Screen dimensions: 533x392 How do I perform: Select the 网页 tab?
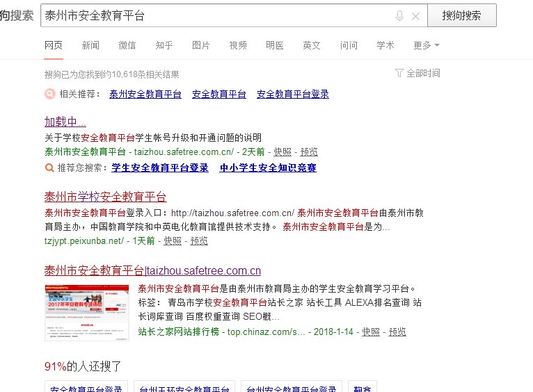[54, 45]
